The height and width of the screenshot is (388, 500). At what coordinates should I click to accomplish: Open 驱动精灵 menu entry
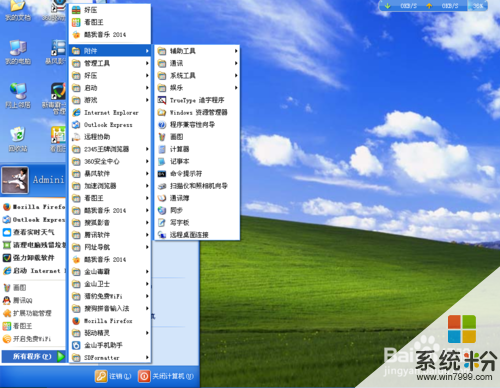110,333
